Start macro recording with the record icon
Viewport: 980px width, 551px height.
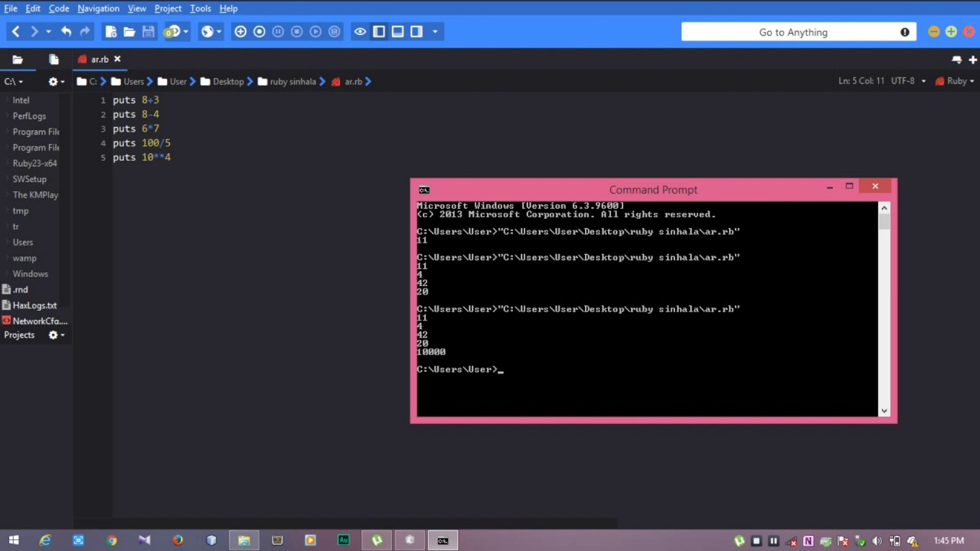click(260, 31)
